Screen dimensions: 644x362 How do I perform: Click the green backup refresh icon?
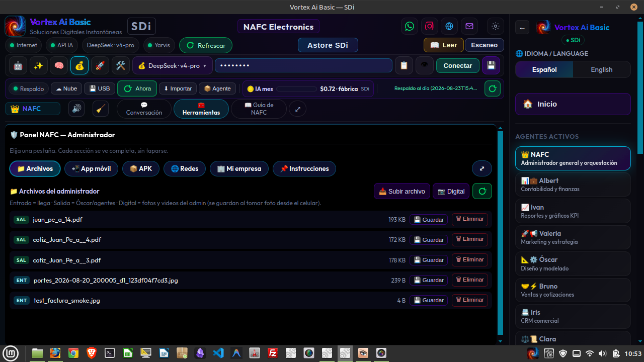click(x=493, y=88)
